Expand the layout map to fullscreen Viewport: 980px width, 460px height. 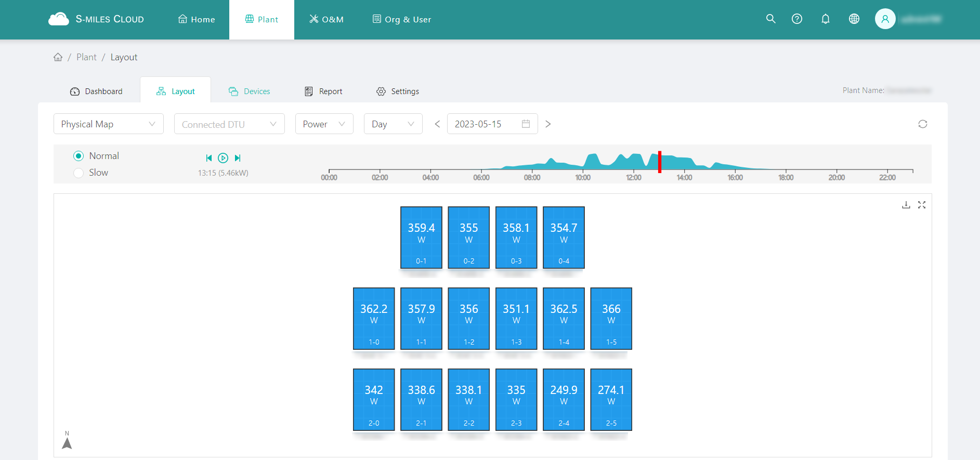(922, 205)
